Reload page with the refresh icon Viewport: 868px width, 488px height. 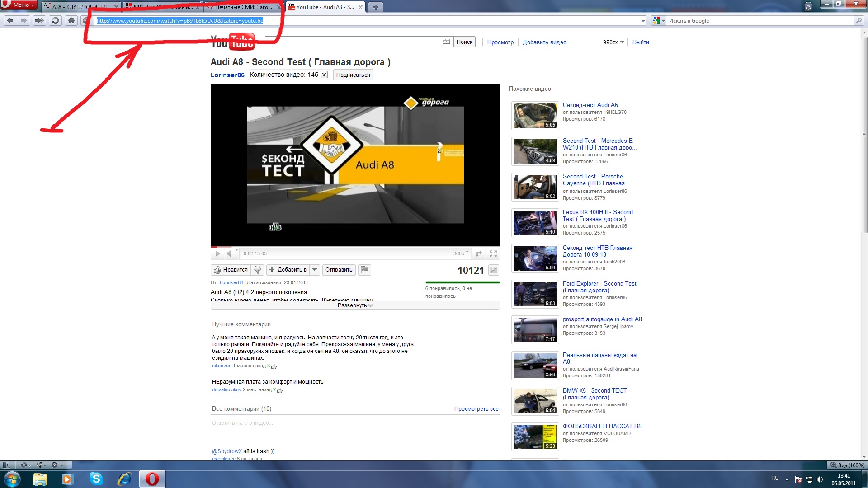click(55, 20)
